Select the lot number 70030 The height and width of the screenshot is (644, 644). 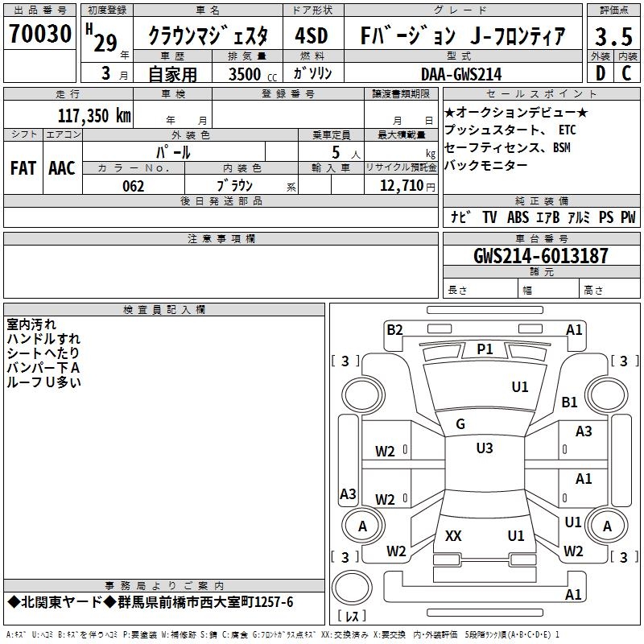39,34
